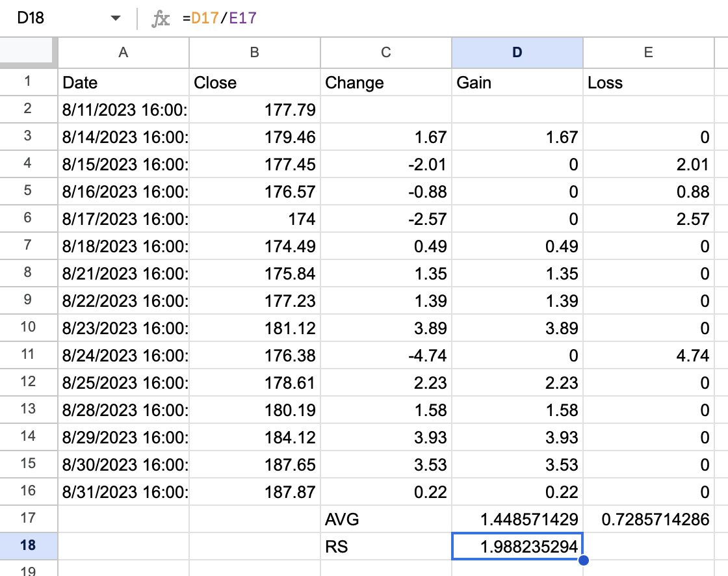Select the column B header
Viewport: 728px width, 576px height.
[x=254, y=53]
